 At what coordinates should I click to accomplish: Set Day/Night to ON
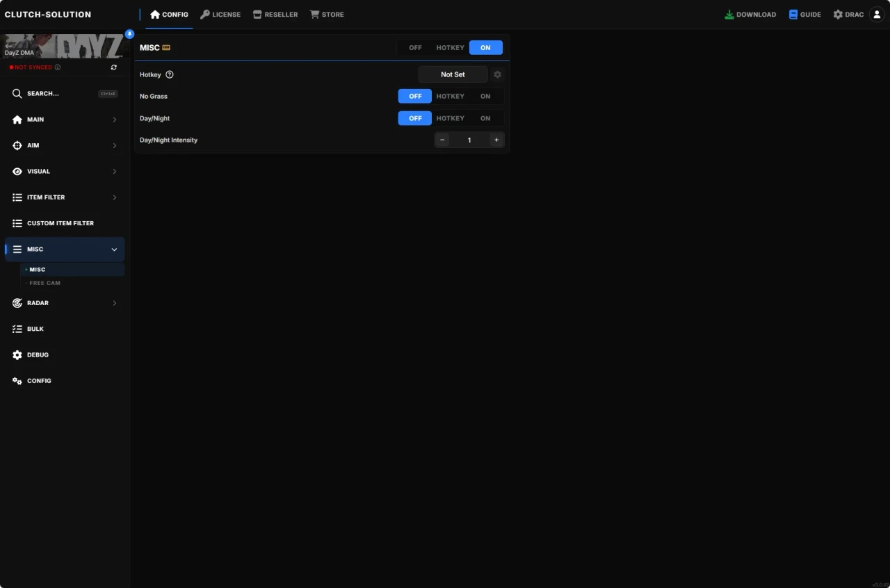point(485,118)
